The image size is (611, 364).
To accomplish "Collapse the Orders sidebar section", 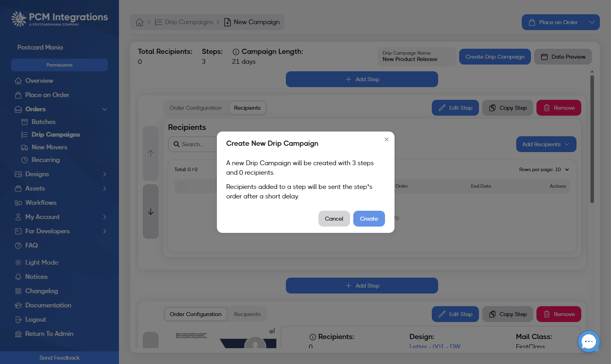I will point(105,109).
